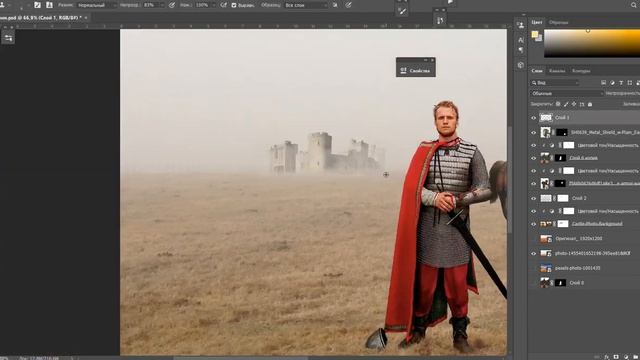This screenshot has width=640, height=360.
Task: Lock all padlock icon in layers panel
Action: coord(590,104)
